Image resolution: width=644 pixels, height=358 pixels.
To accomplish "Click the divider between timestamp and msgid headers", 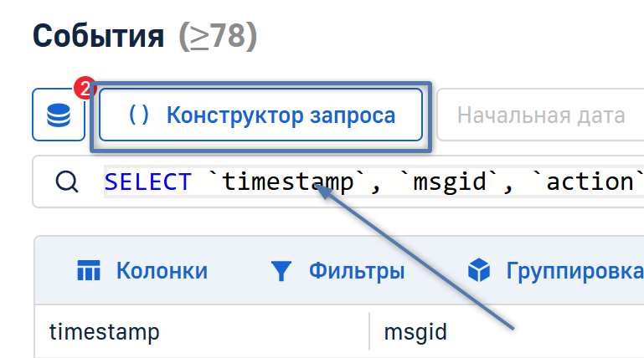I will point(369,331).
